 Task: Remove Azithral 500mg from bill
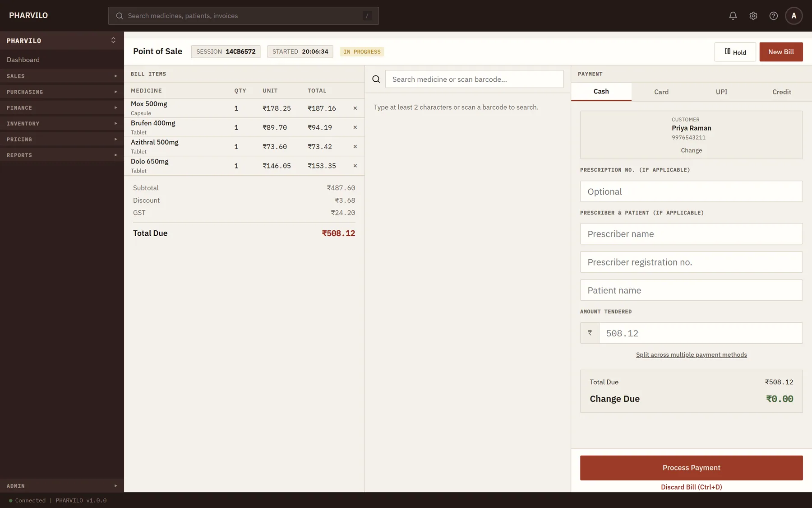355,147
